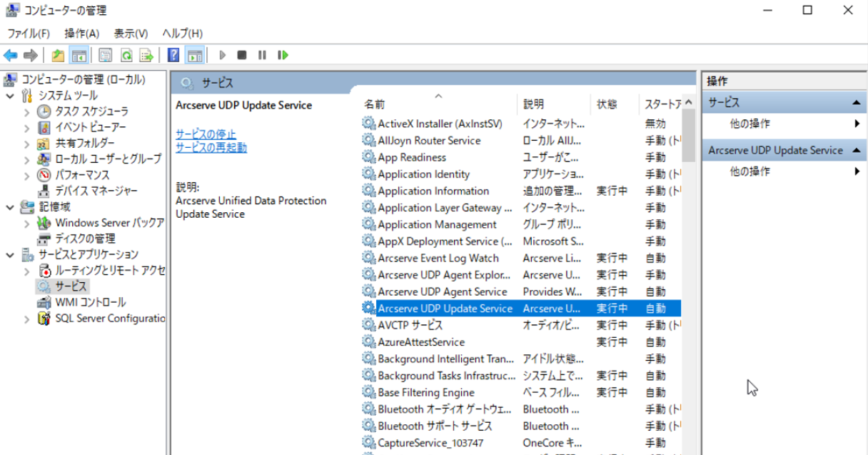Image resolution: width=868 pixels, height=455 pixels.
Task: Select WMI コントロール in the tree
Action: point(91,302)
